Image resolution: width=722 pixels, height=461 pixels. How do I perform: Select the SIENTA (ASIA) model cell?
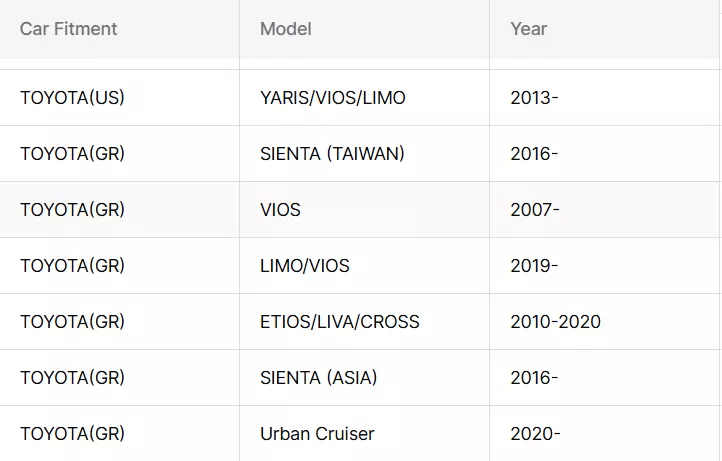pyautogui.click(x=364, y=378)
